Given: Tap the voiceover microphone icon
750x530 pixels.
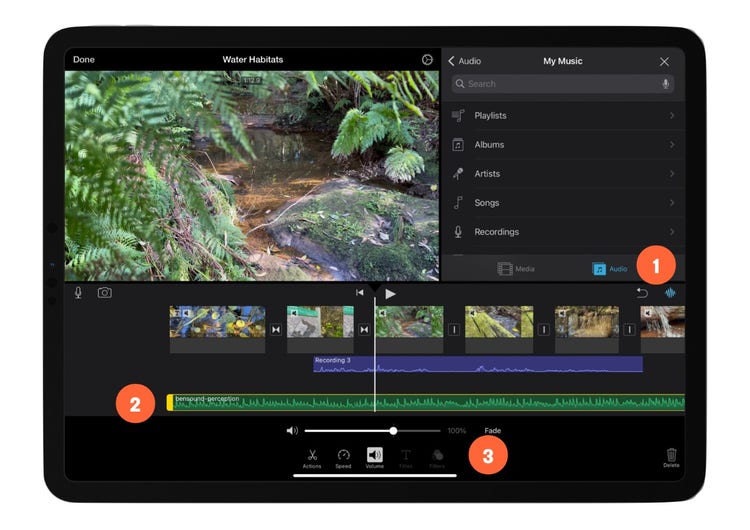Looking at the screenshot, I should [x=78, y=293].
